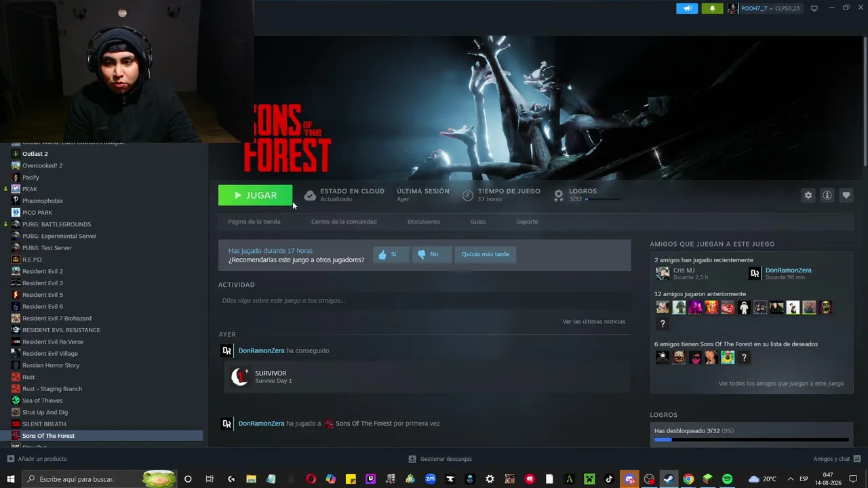
Task: Click Añadir un producto at bottom left
Action: [37, 459]
